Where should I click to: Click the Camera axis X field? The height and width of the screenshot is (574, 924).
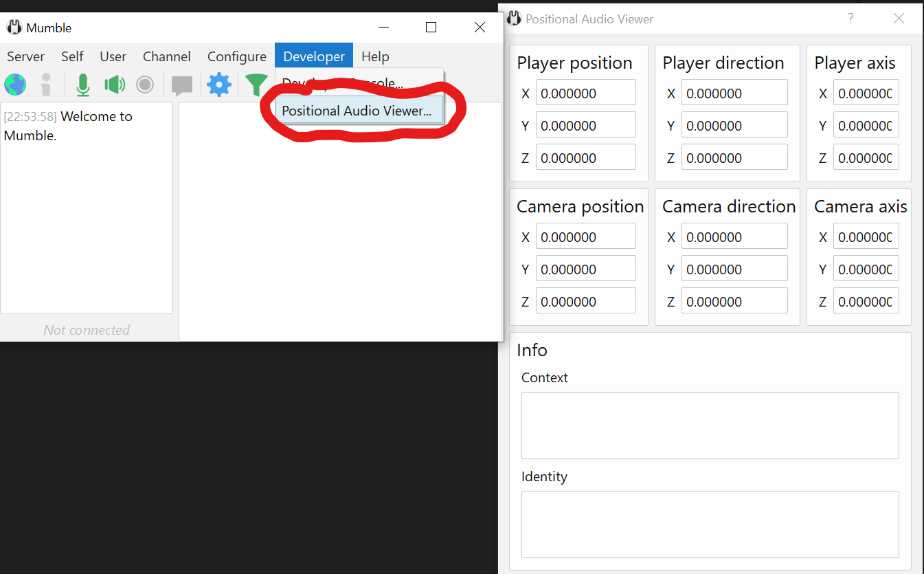pos(866,237)
